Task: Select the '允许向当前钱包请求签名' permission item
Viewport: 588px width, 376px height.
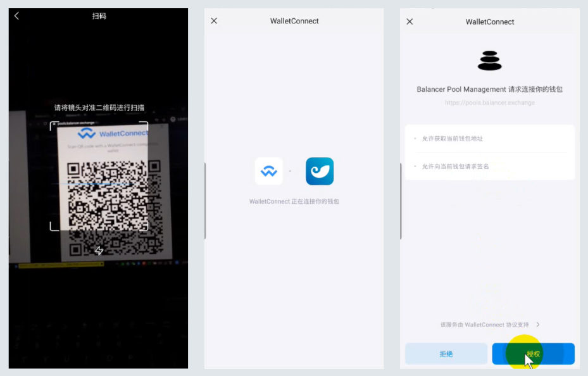Action: coord(455,166)
